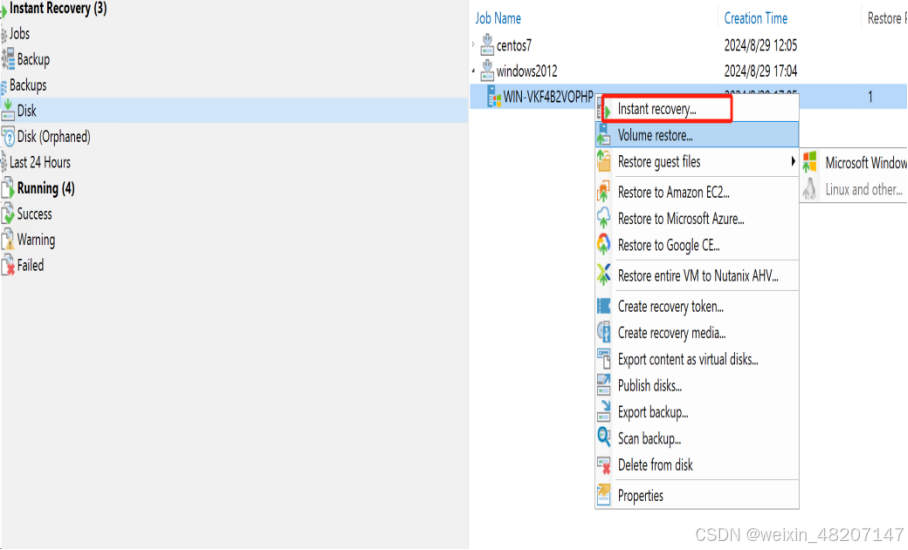Click the WIN-VKF4B2VOPHP machine icon
Viewport: 908px width, 550px height.
click(x=494, y=96)
